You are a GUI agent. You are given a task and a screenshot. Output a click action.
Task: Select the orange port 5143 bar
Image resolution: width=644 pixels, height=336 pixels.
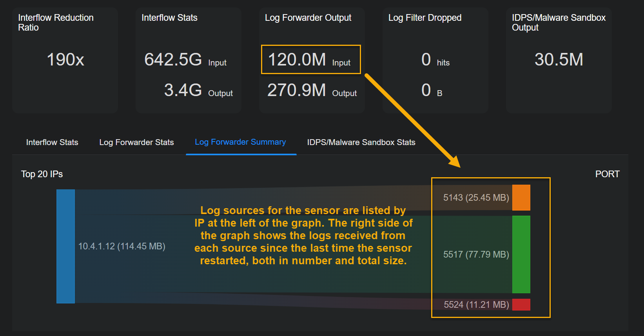point(521,198)
